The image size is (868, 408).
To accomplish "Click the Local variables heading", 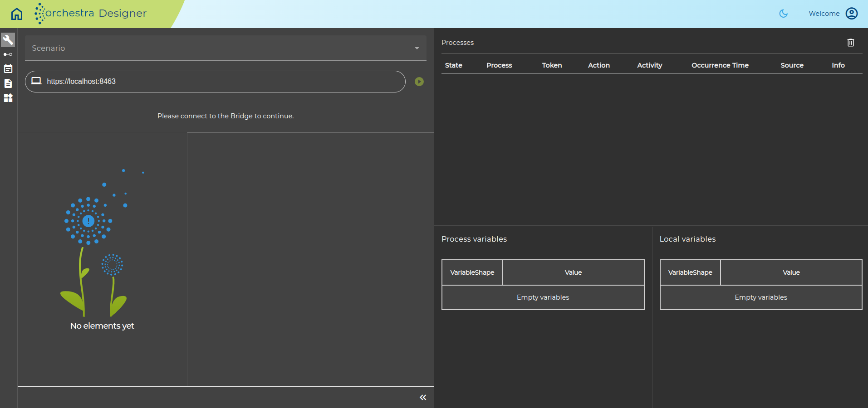I will tap(687, 239).
